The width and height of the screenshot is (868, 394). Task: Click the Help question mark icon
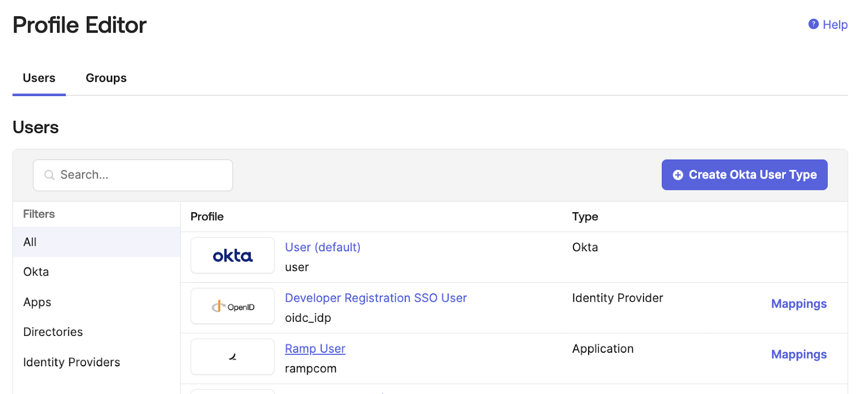[813, 24]
